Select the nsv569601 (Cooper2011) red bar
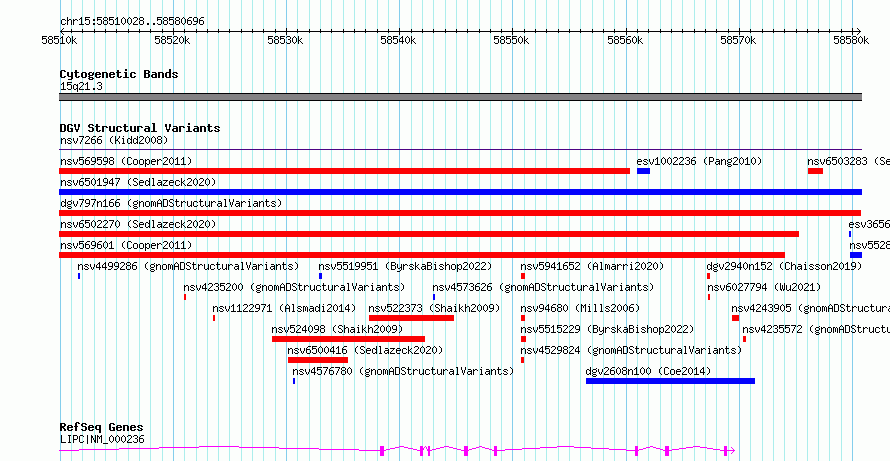The image size is (890, 461). coord(422,255)
